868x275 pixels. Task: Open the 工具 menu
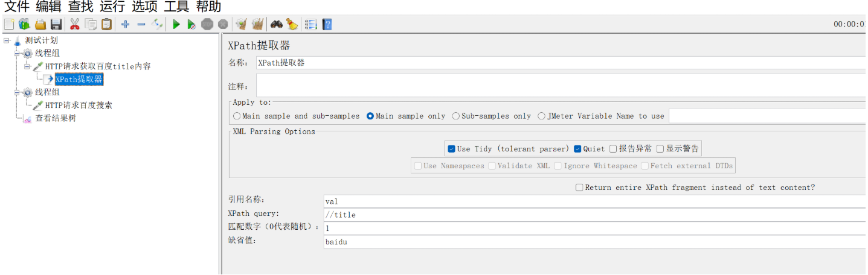177,7
